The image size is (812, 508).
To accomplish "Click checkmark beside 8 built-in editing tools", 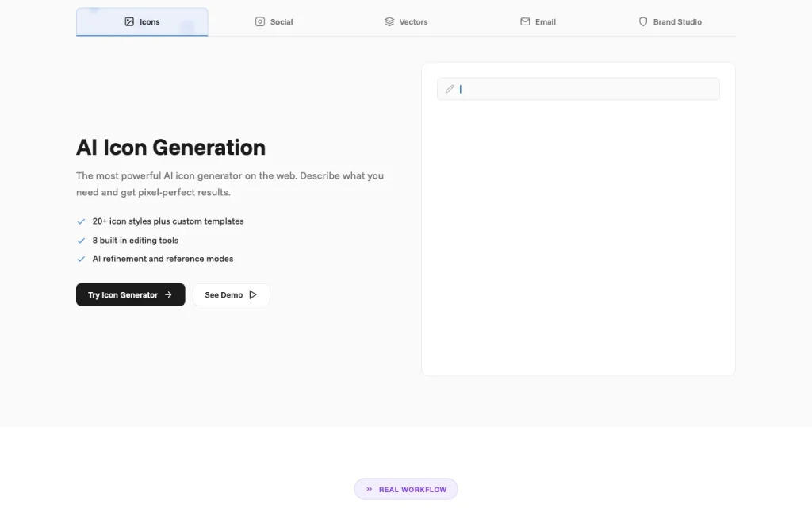I will click(81, 241).
